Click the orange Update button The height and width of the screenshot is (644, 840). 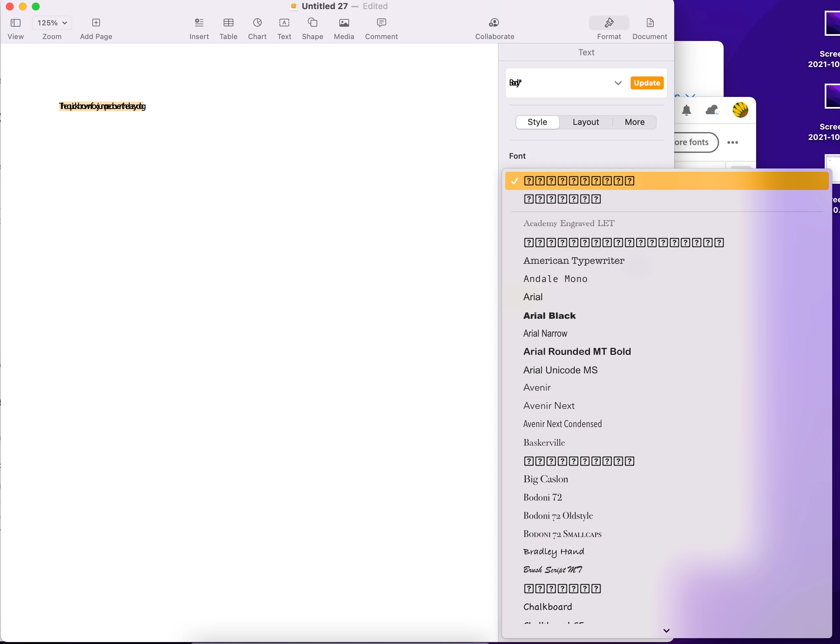tap(647, 83)
